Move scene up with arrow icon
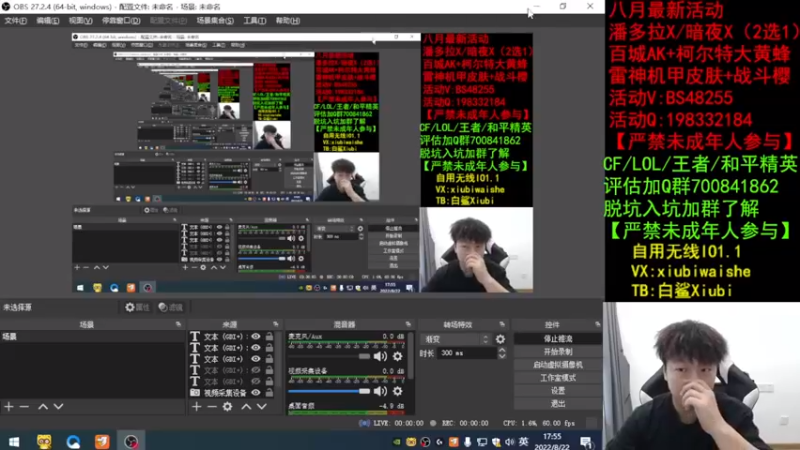The height and width of the screenshot is (450, 800). pos(43,407)
